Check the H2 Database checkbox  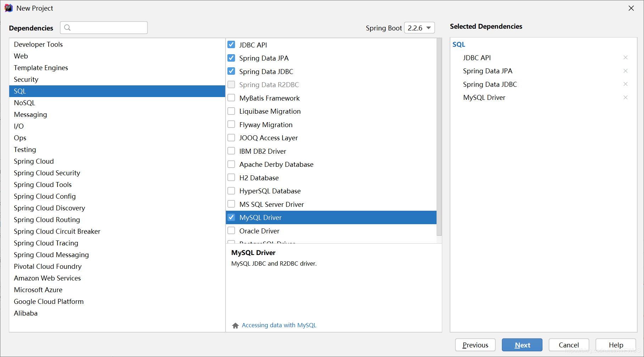(x=231, y=177)
